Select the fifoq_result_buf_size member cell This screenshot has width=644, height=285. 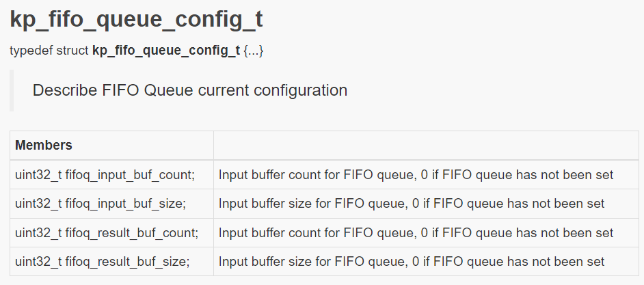(111, 262)
